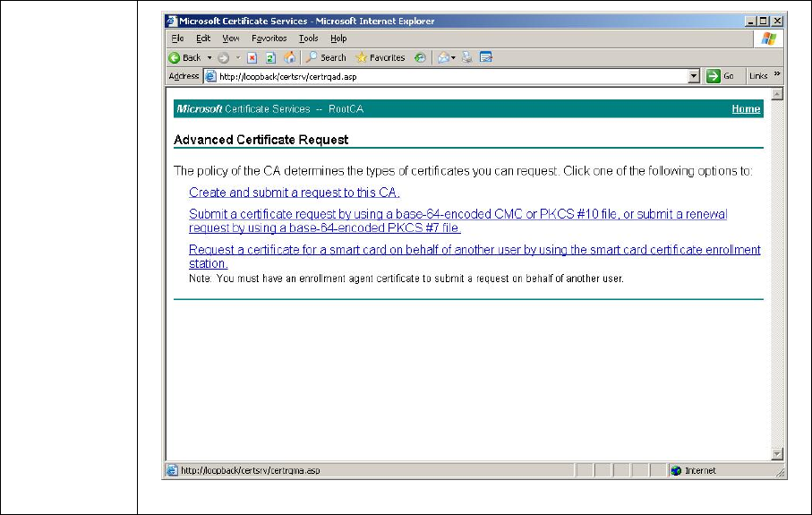The image size is (812, 515).
Task: Click the scrollbar down arrow
Action: coord(776,454)
